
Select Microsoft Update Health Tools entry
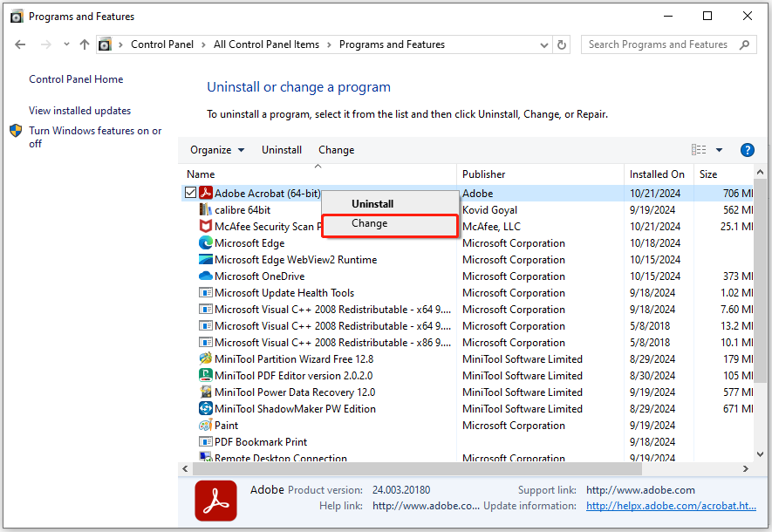pyautogui.click(x=284, y=293)
